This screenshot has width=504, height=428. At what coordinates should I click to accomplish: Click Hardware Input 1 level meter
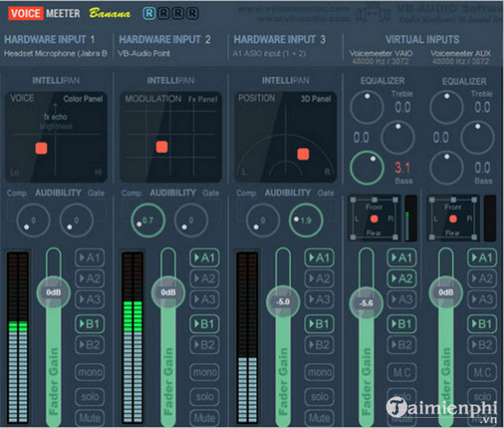[18, 338]
